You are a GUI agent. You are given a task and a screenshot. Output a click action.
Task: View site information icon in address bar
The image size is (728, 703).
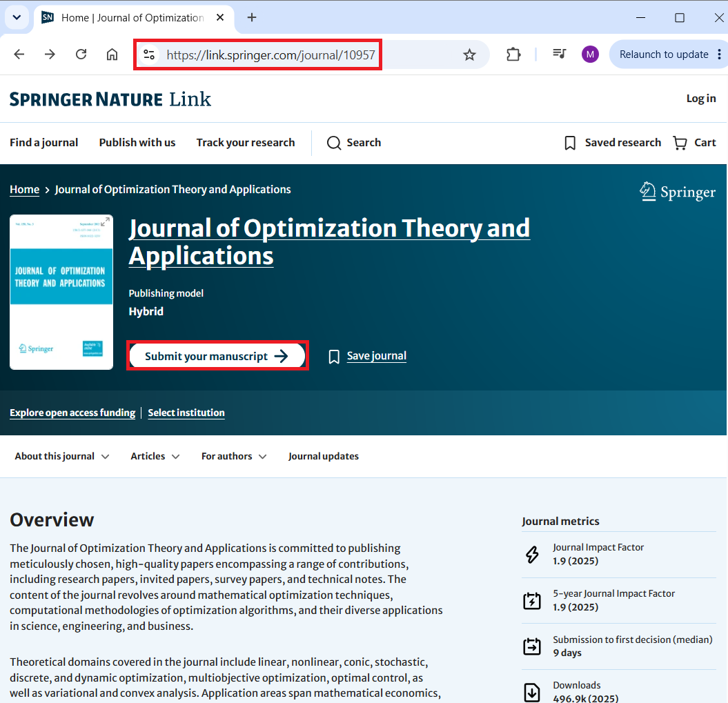tap(149, 55)
